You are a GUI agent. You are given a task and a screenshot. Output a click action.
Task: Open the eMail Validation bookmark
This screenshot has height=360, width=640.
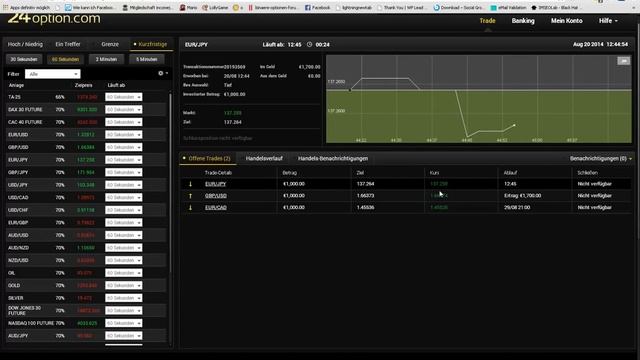point(508,7)
